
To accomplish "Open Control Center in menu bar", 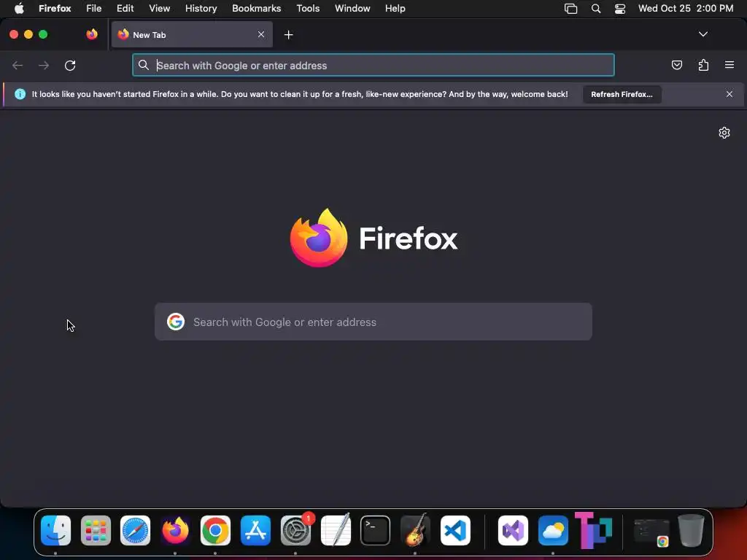I will (x=620, y=9).
